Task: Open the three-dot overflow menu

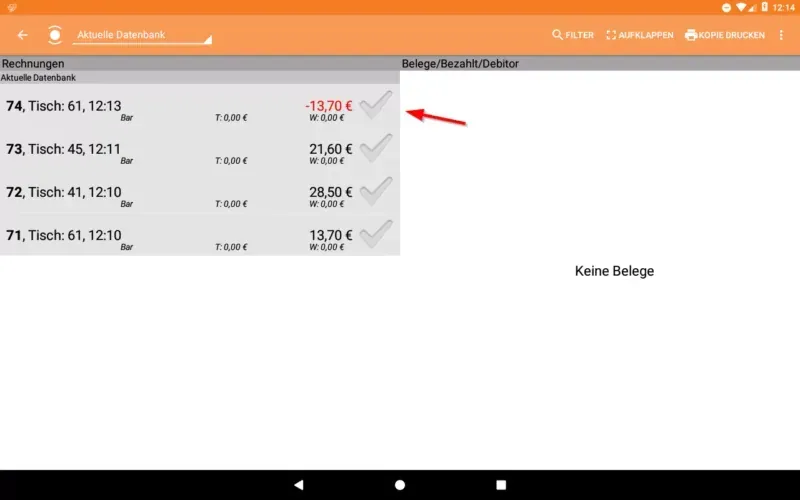Action: tap(781, 35)
